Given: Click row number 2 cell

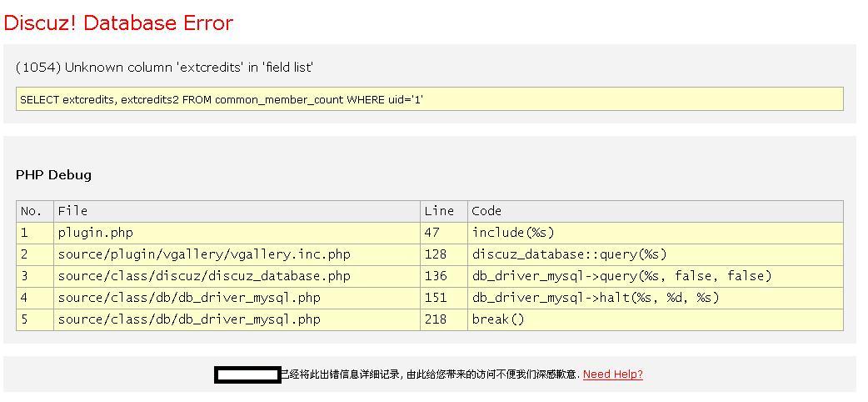Looking at the screenshot, I should 35,254.
